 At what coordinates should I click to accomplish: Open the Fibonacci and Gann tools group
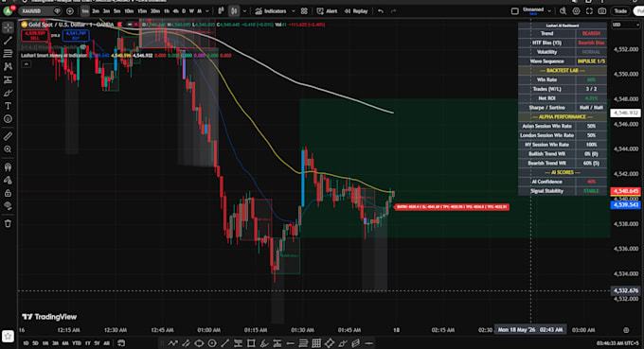tap(8, 53)
